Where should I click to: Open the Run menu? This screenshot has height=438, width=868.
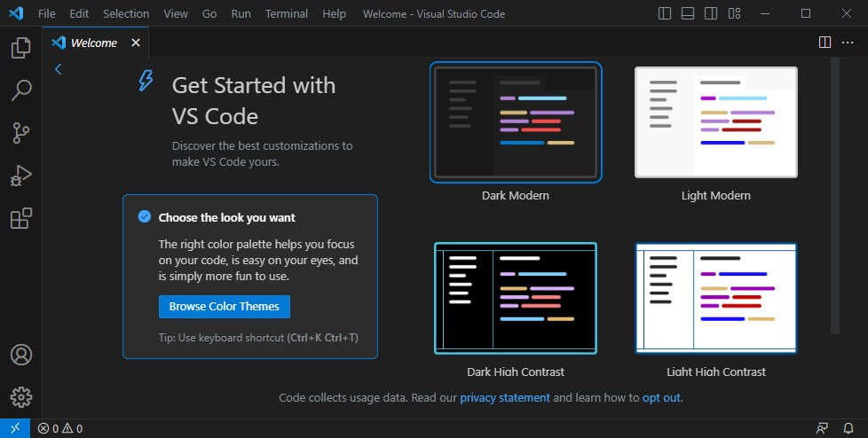click(241, 14)
